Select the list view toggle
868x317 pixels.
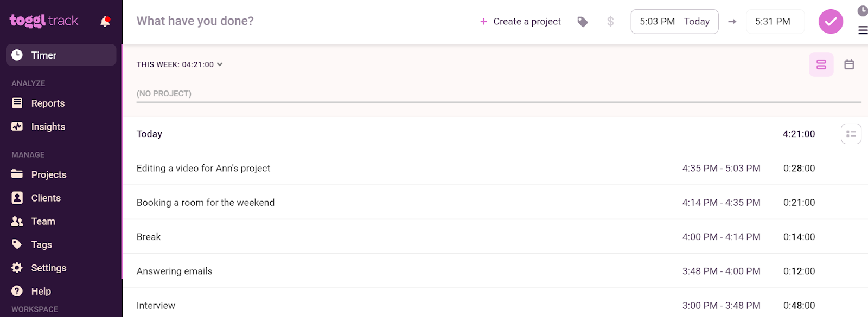pos(821,64)
